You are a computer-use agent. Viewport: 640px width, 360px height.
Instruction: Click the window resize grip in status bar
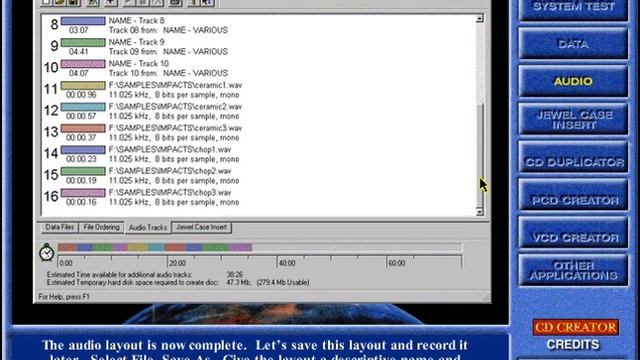(x=486, y=298)
